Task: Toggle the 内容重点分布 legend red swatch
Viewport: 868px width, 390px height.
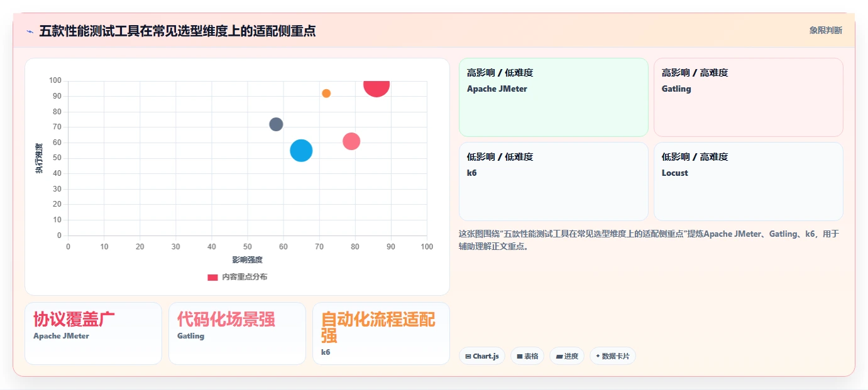Action: pyautogui.click(x=212, y=277)
